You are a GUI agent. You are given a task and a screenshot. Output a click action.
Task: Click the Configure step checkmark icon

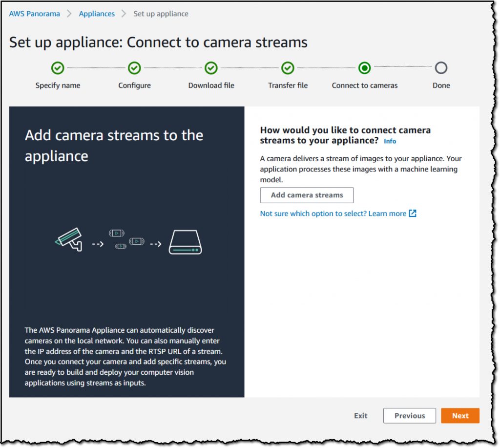tap(134, 68)
